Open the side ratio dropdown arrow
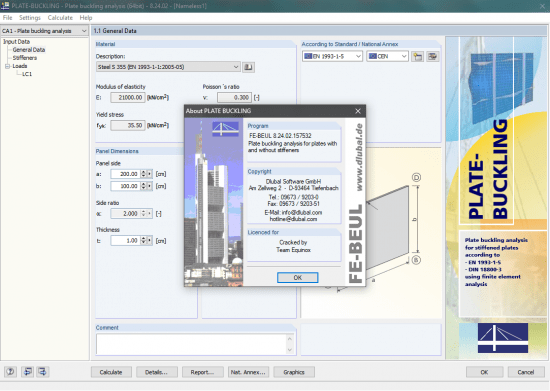 tap(150, 214)
